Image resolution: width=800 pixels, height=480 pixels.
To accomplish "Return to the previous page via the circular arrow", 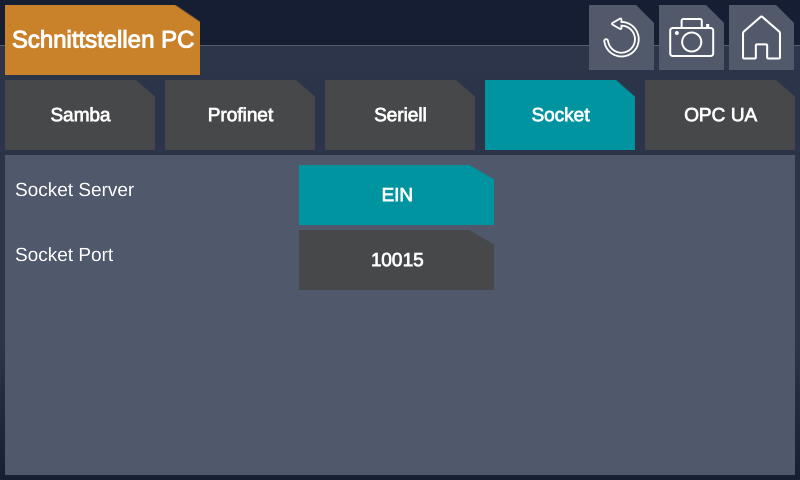I will [x=621, y=38].
